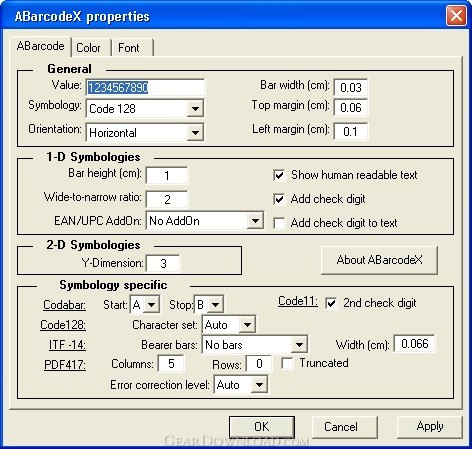Click the PDF417 Columns field
This screenshot has height=449, width=472.
(x=171, y=363)
